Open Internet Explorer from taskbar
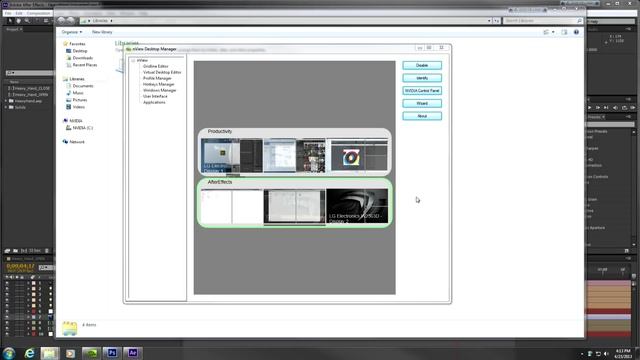 [29, 353]
